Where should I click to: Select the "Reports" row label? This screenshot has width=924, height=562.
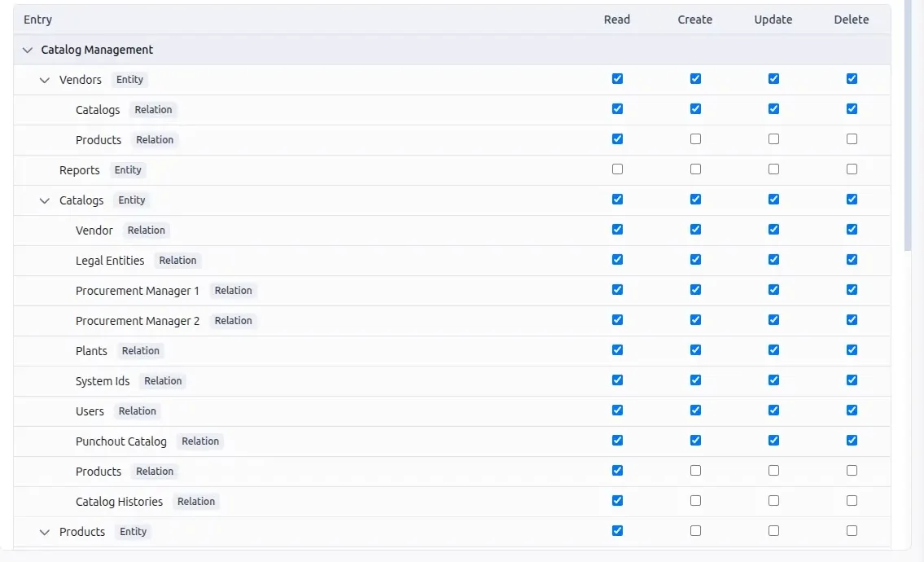[80, 170]
